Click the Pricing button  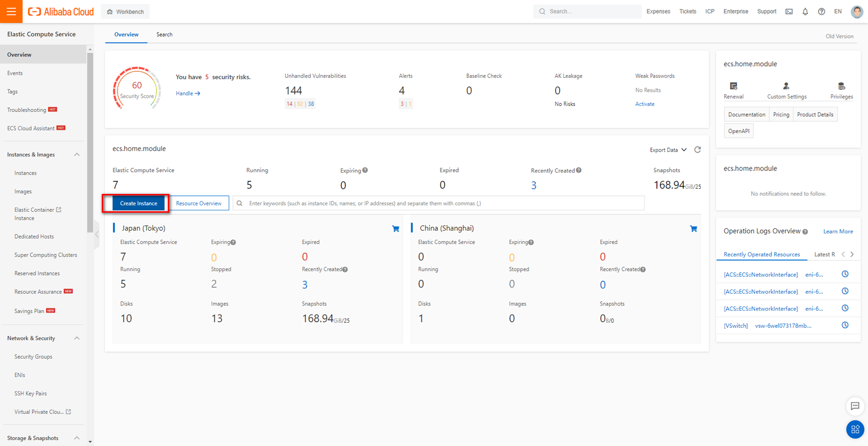[x=781, y=114]
